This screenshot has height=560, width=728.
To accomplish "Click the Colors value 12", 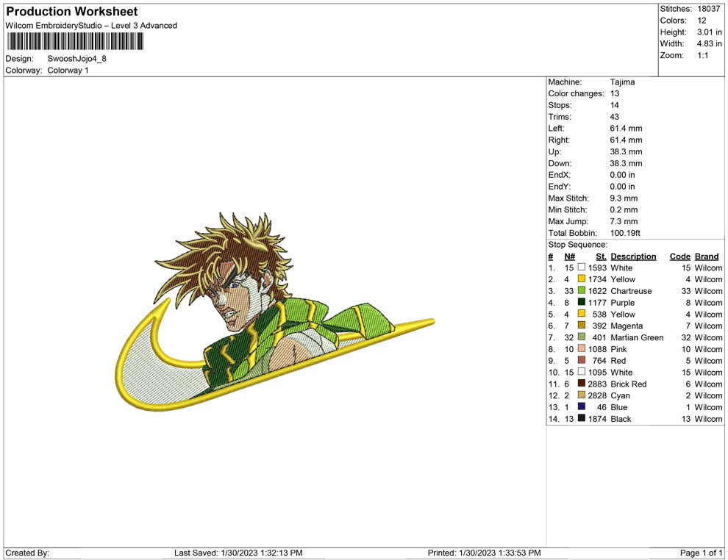I will tap(702, 21).
